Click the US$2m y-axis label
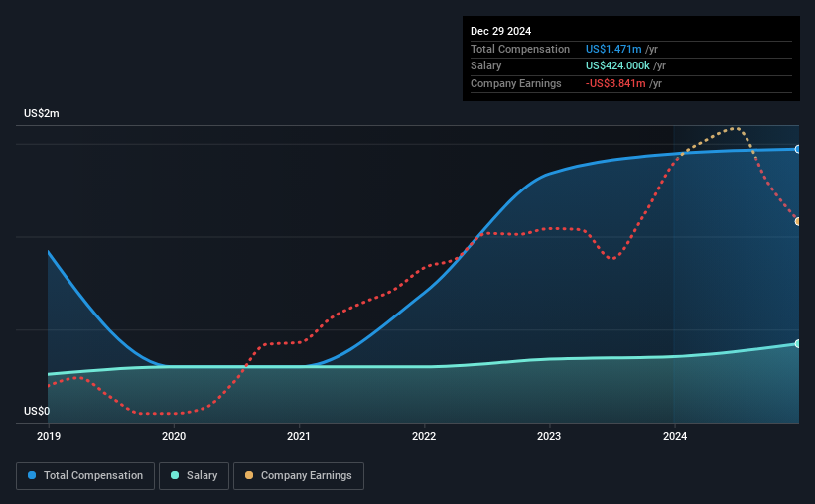Screen dimensions: 815x504 click(42, 113)
